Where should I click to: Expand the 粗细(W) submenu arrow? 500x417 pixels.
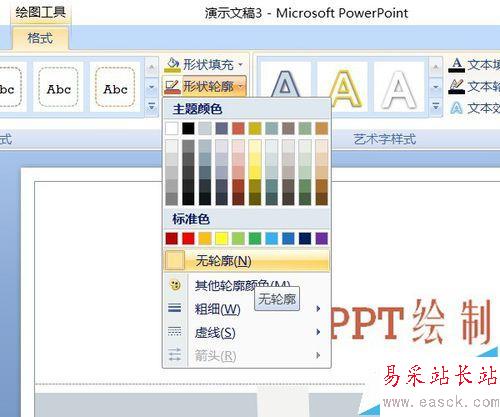318,309
